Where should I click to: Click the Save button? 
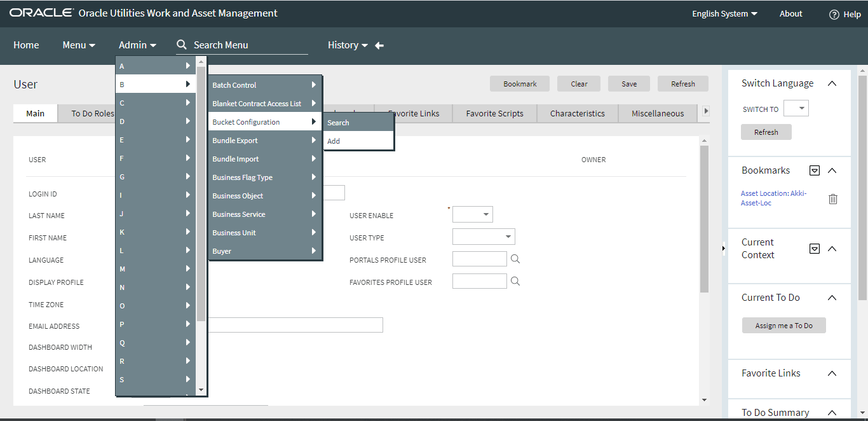pos(628,83)
